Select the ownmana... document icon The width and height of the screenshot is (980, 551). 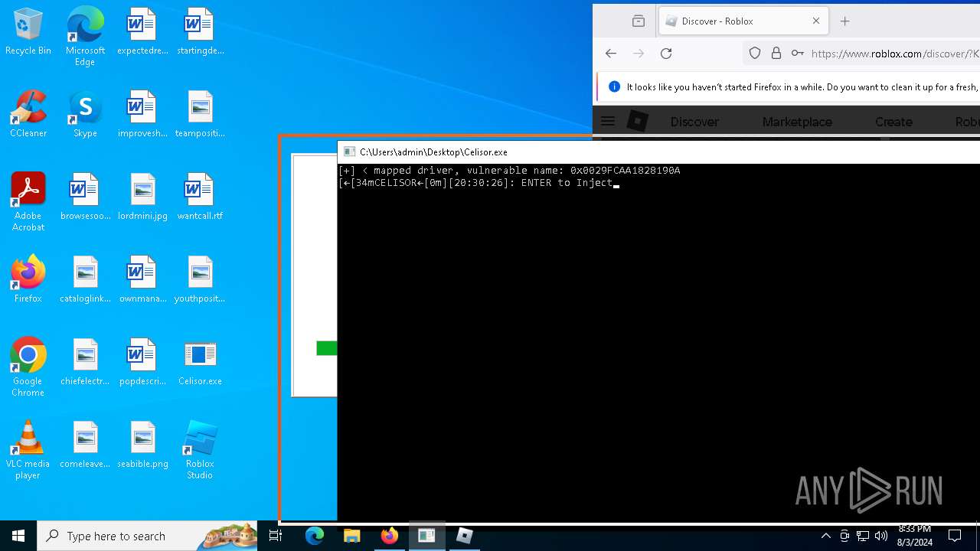[142, 280]
